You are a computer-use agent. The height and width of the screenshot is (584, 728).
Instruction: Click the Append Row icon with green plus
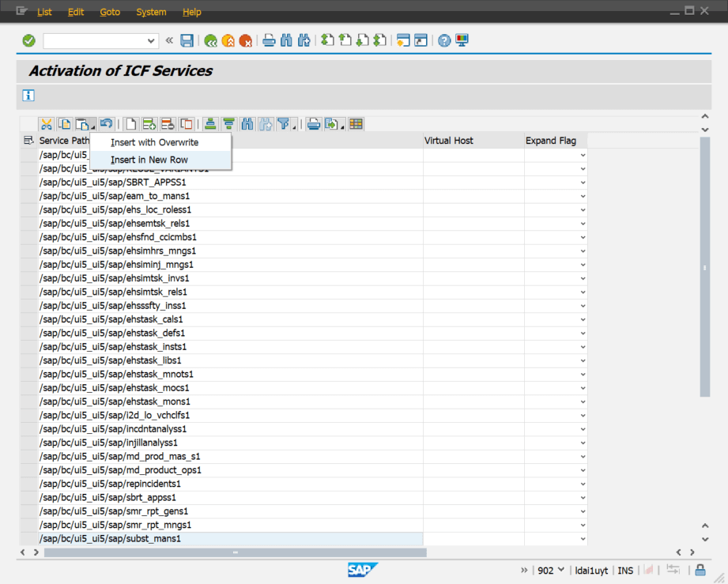[x=149, y=124]
